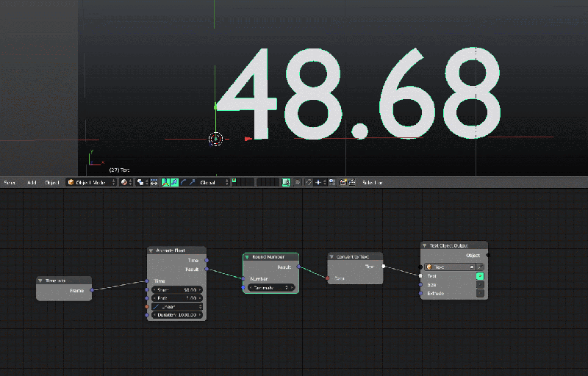Enable the scale manipulator icon
This screenshot has width=588, height=376.
tap(192, 182)
